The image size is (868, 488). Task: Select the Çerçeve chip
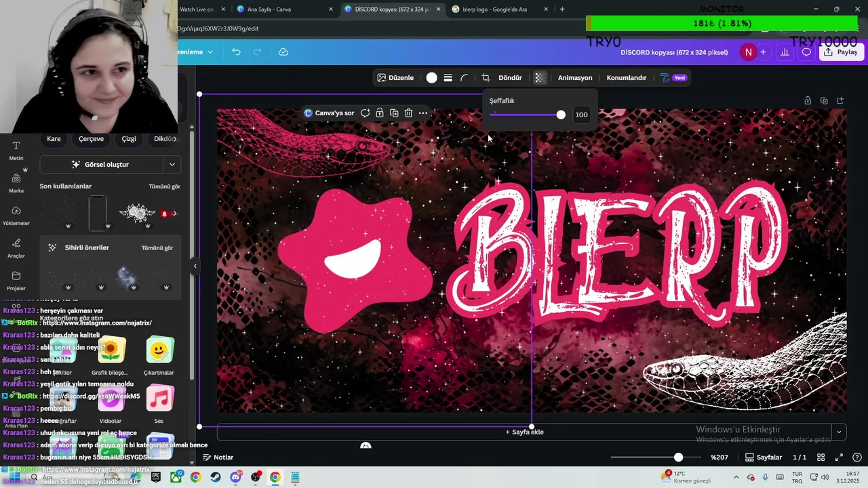tap(91, 139)
